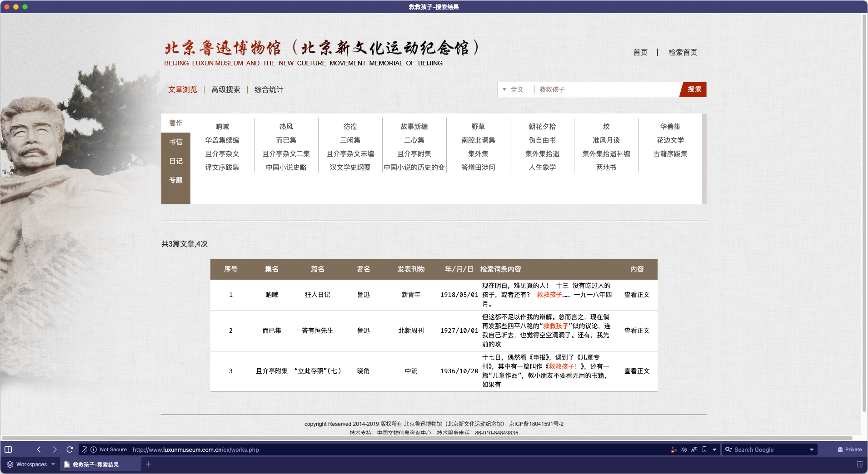Open the address bar history dropdown arrow
This screenshot has width=868, height=474.
[x=714, y=449]
